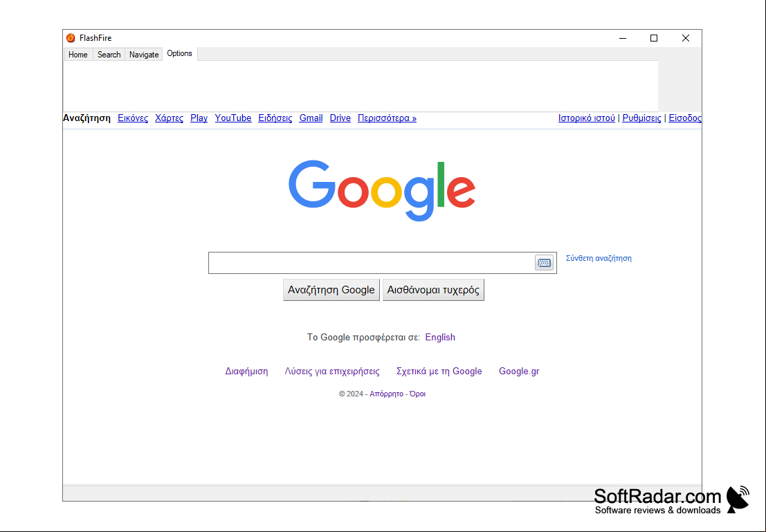Open Σχετικά με τη Google link
Screen dimensions: 766x532
(x=439, y=372)
